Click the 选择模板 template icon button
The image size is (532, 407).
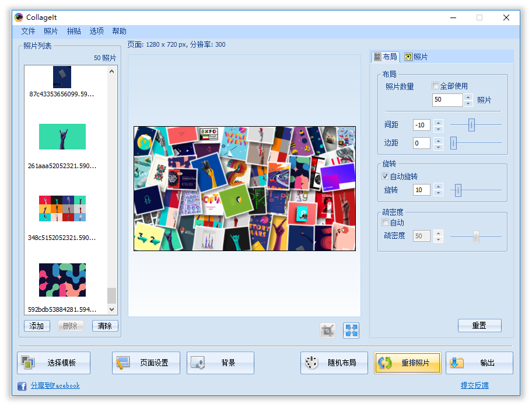[x=54, y=363]
